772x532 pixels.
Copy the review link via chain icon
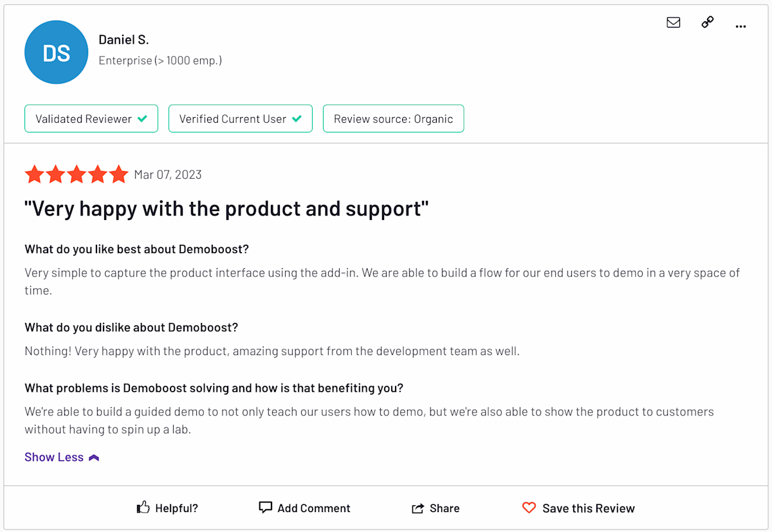708,23
